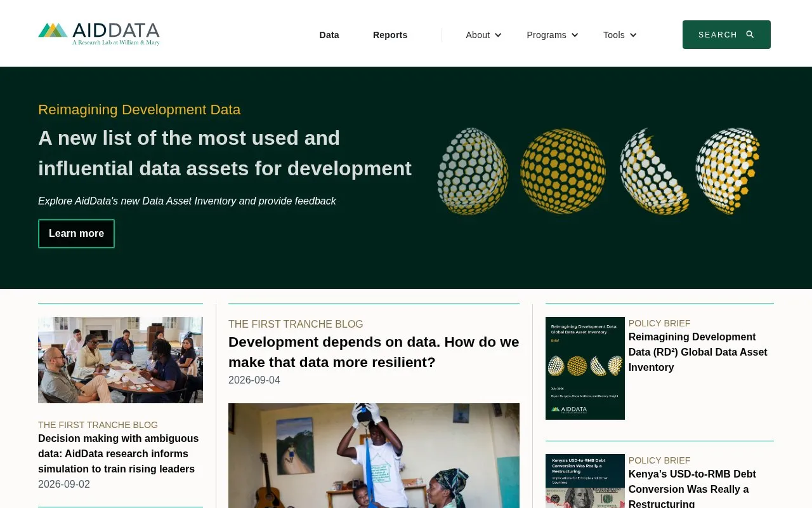Viewport: 812px width, 508px height.
Task: Click the date 2026-09-02
Action: tap(64, 484)
